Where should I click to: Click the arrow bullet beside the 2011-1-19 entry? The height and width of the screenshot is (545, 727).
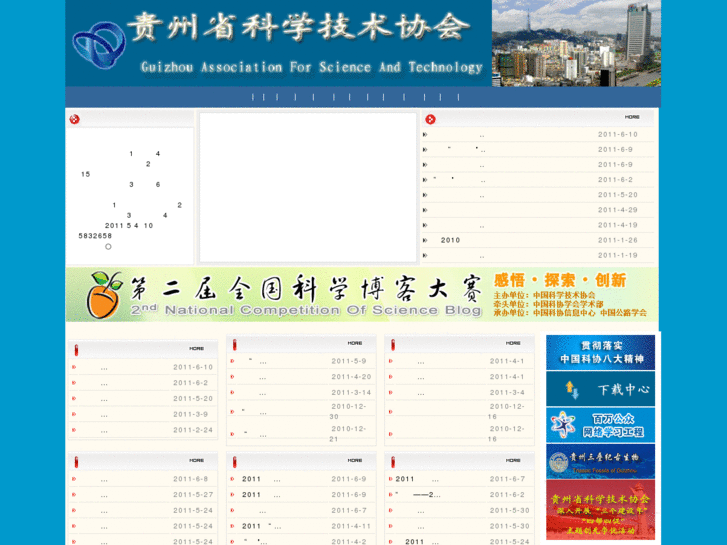click(425, 256)
